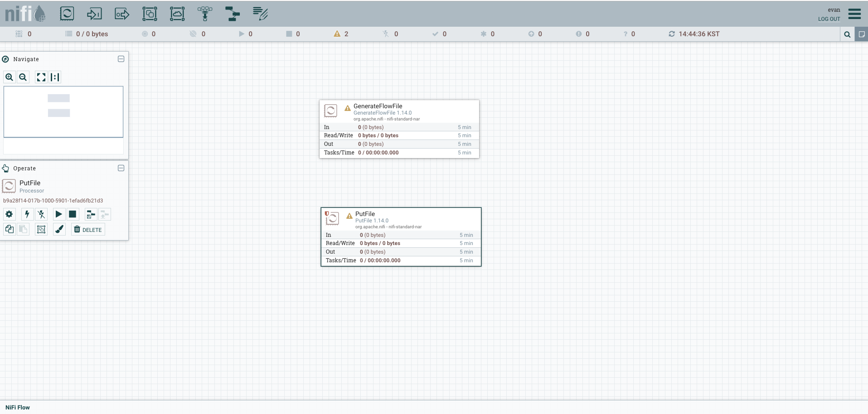Click the locally modified asterisk status
868x414 pixels.
[483, 34]
